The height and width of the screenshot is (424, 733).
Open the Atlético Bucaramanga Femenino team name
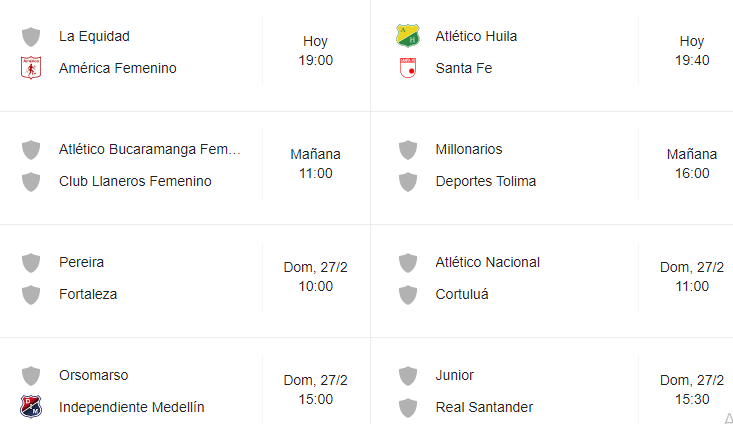coord(150,149)
